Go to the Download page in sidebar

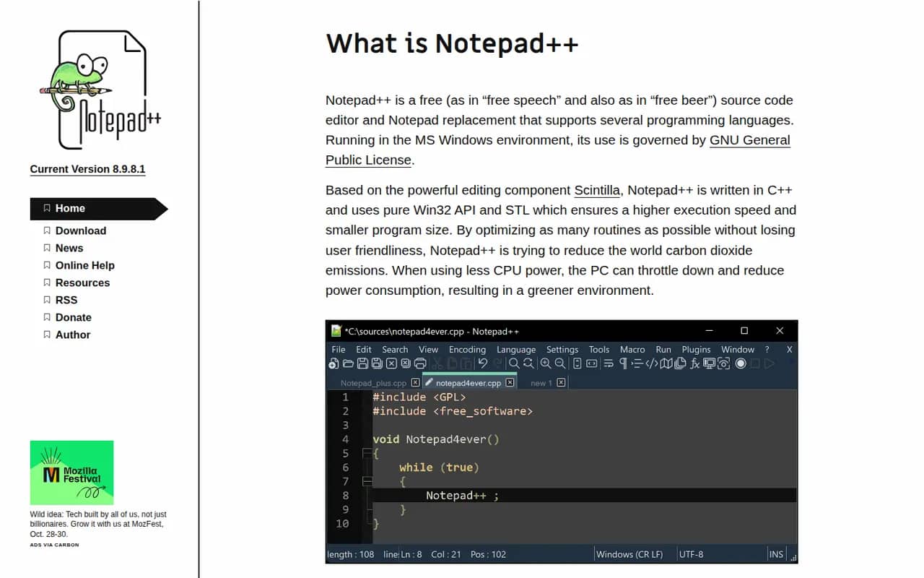click(x=81, y=230)
